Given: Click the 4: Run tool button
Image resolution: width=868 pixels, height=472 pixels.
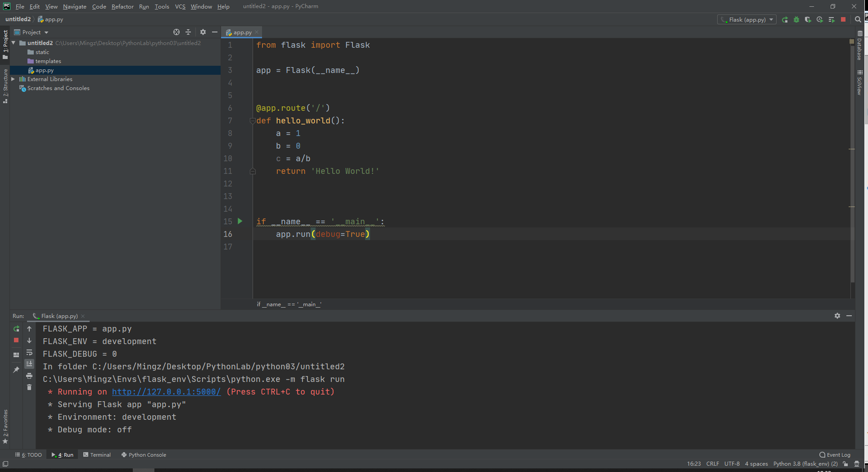Looking at the screenshot, I should pos(63,455).
